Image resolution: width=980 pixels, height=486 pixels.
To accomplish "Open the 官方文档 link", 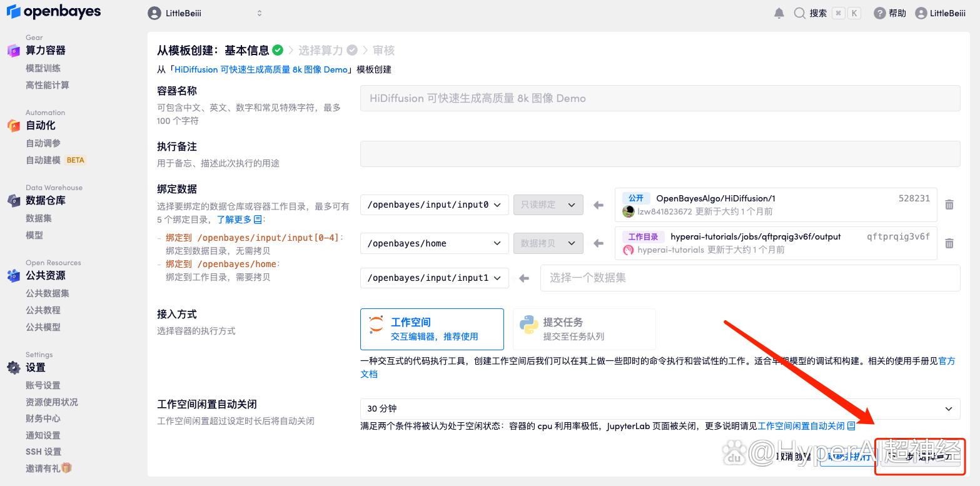I will point(947,361).
